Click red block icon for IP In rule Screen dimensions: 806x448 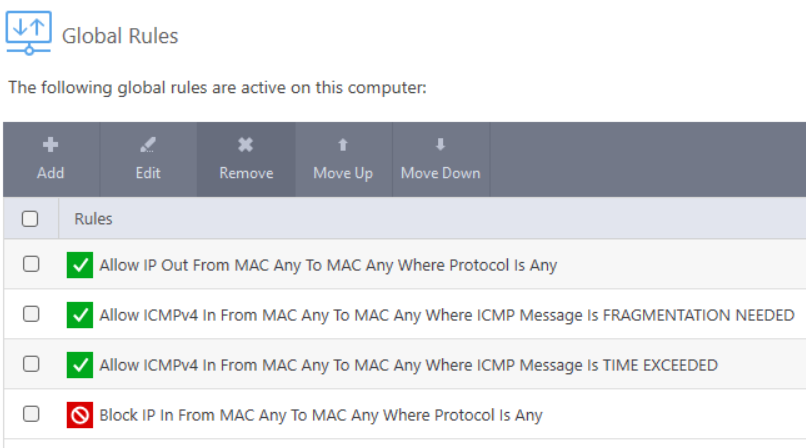point(80,415)
